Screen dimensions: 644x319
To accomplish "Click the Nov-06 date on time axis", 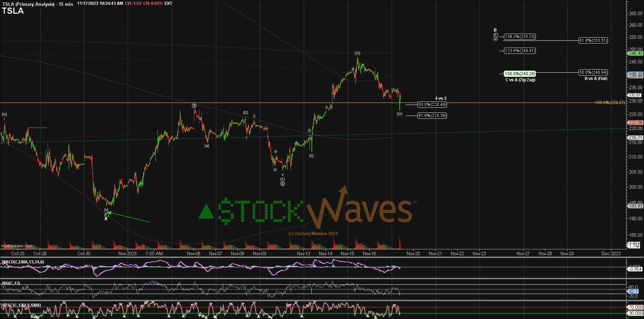I will [194, 253].
